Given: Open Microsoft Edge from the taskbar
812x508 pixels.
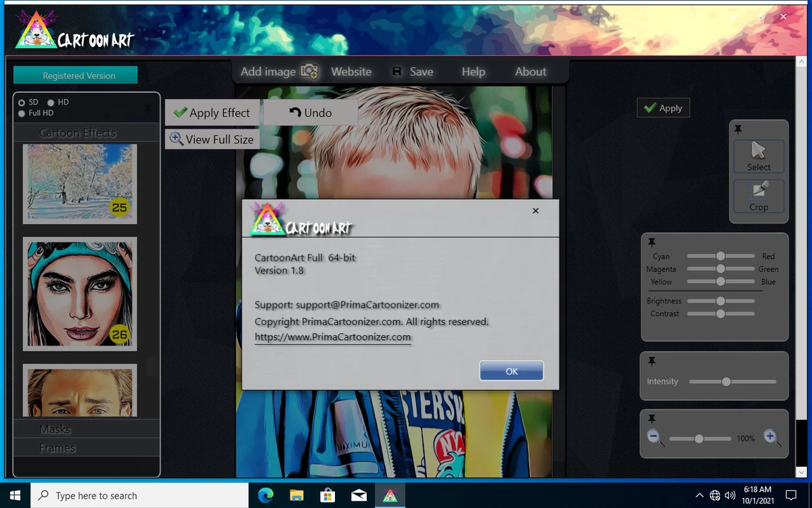Looking at the screenshot, I should [265, 495].
